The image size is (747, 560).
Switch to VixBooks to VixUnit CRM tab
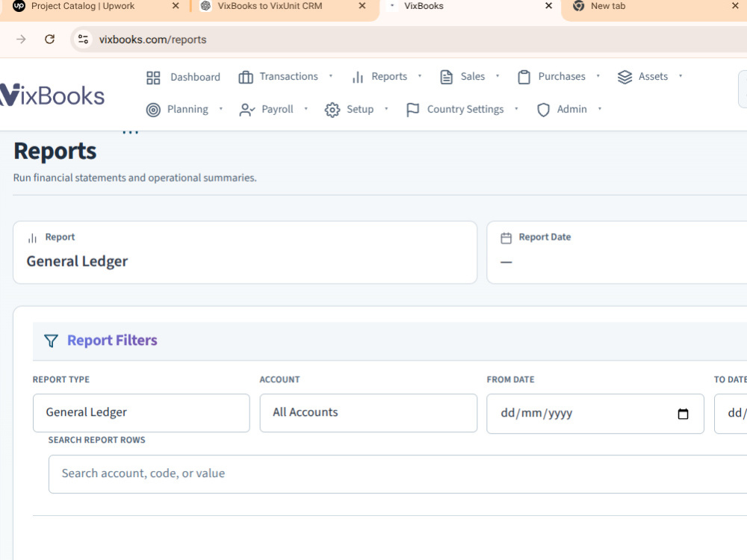[x=270, y=6]
